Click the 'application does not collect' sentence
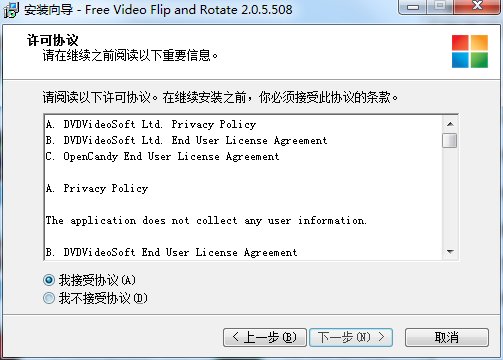 point(206,221)
